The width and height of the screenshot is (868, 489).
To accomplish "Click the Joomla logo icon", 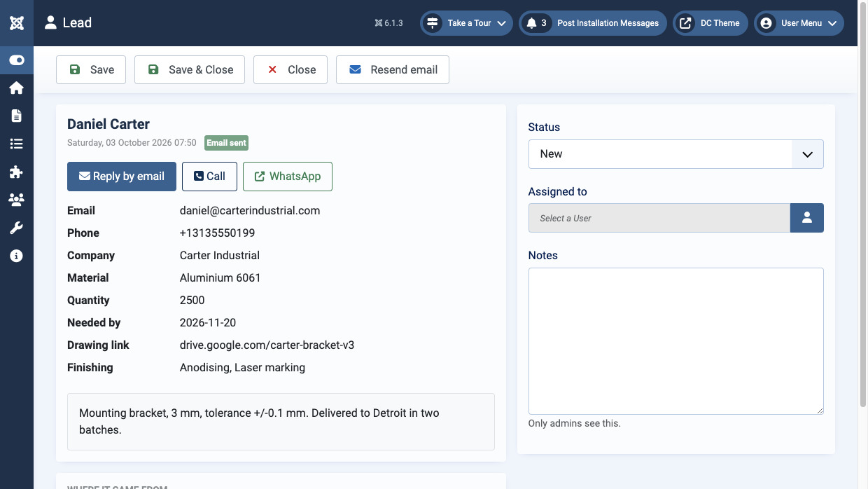I will pos(17,23).
